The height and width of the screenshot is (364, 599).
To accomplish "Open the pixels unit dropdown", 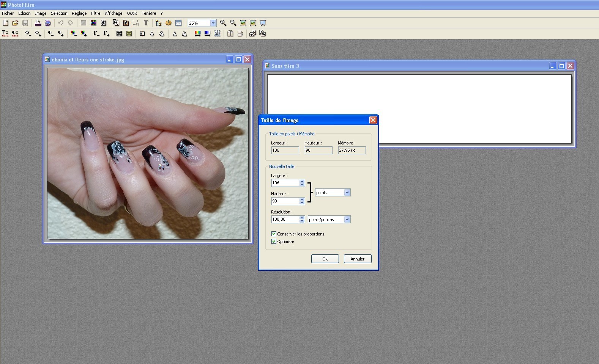I will coord(347,193).
